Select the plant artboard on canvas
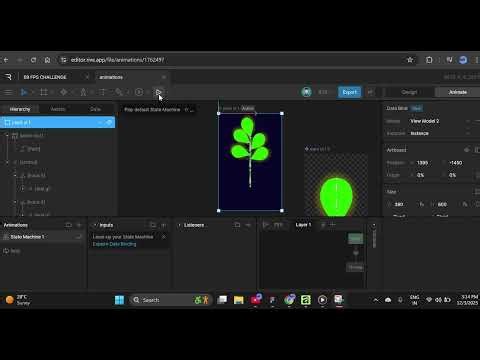 click(x=250, y=162)
